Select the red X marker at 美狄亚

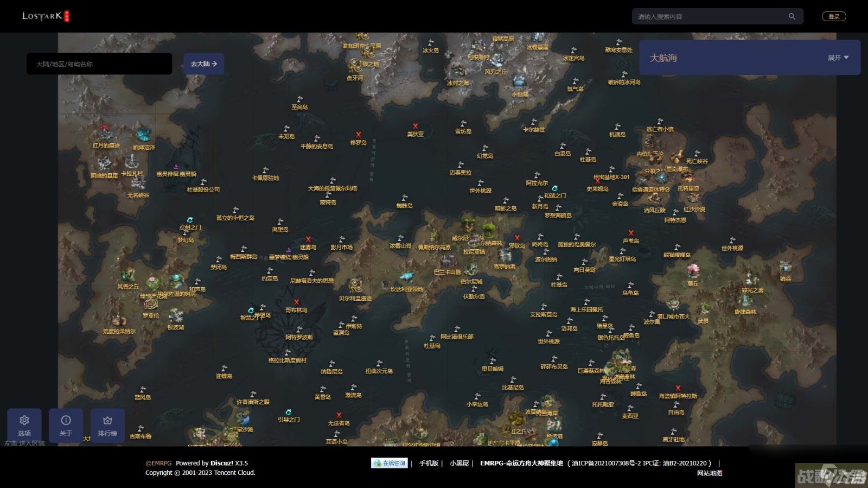pos(416,126)
